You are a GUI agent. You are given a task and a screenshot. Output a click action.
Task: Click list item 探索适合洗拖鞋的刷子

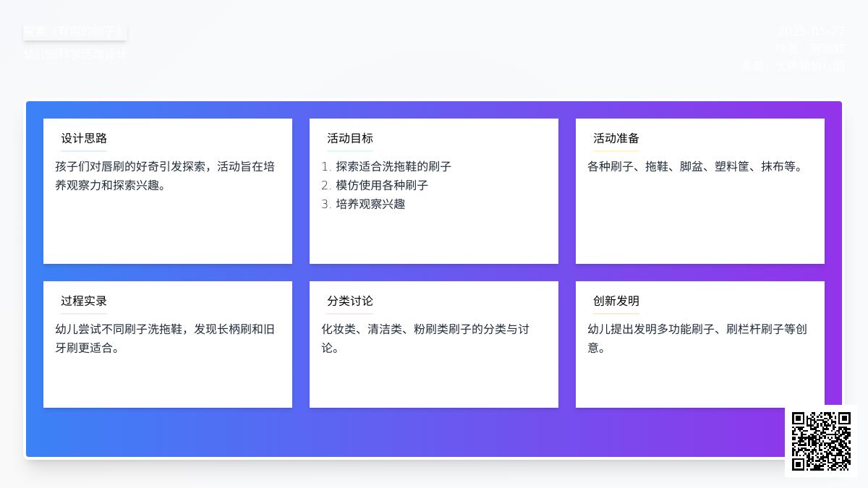(393, 166)
